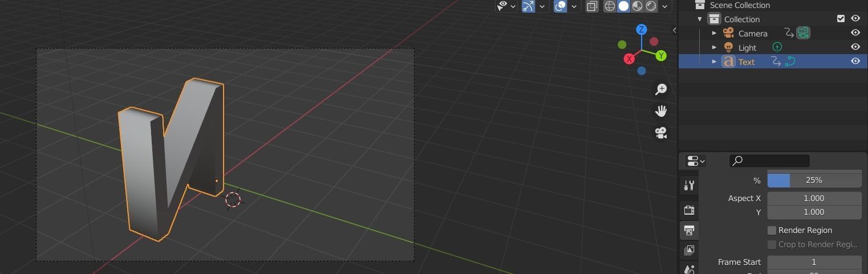
Task: Enable the Render Region checkbox
Action: (772, 230)
